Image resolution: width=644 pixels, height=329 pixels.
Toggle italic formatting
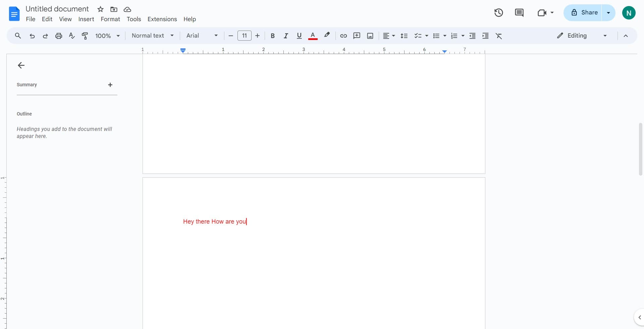286,36
